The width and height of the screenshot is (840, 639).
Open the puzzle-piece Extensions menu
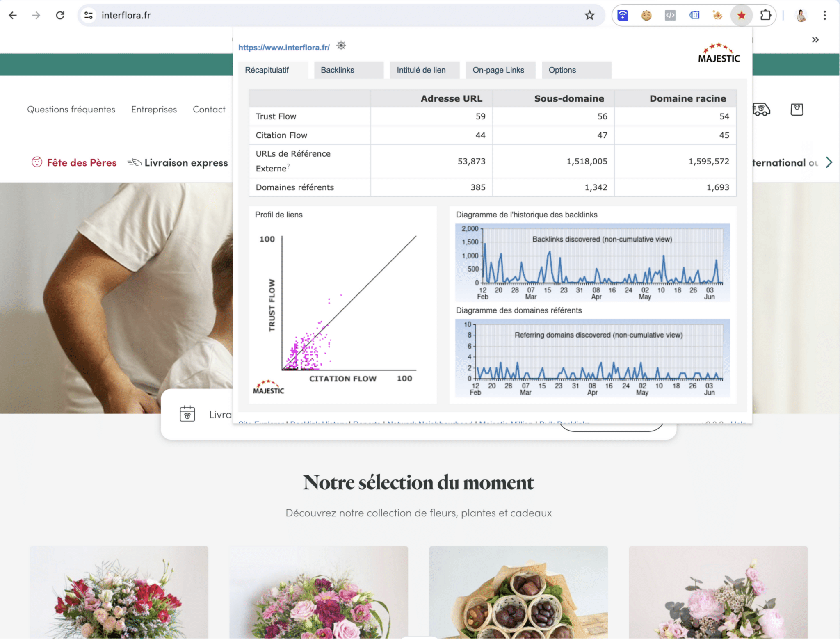point(765,16)
